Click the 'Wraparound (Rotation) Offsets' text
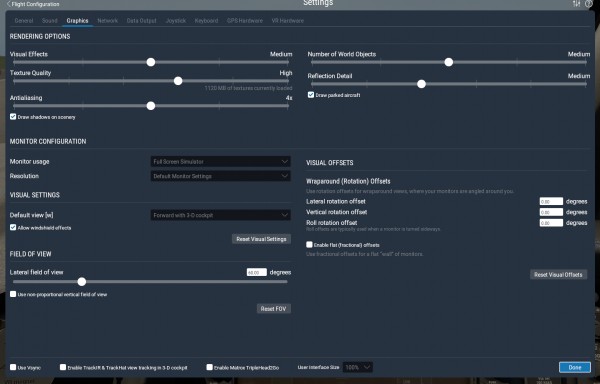This screenshot has height=384, width=600. [348, 181]
